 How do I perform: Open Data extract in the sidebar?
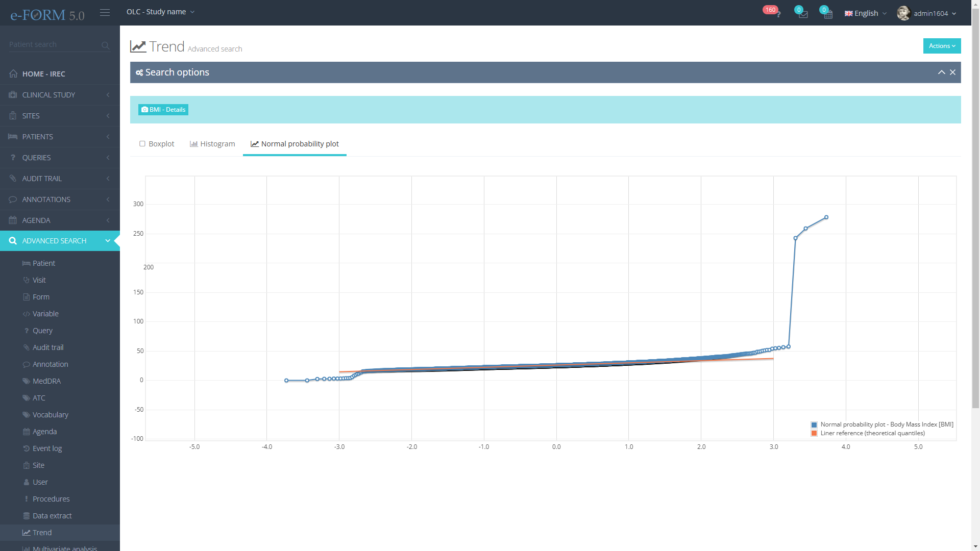52,516
